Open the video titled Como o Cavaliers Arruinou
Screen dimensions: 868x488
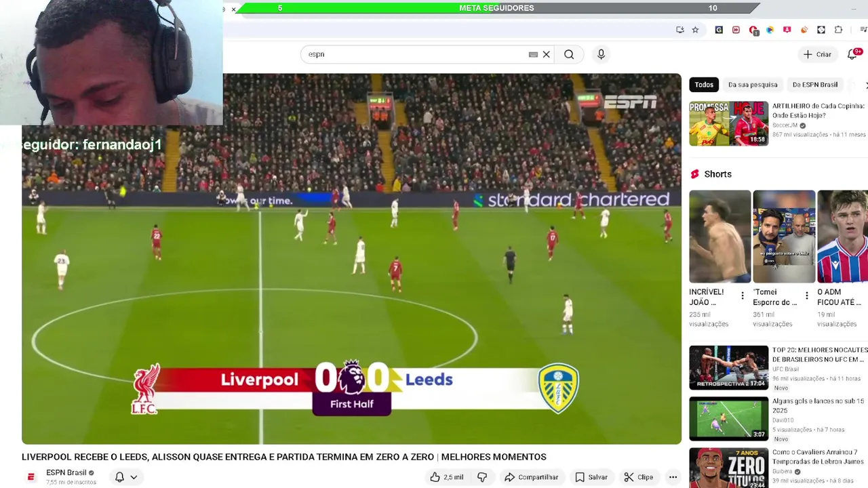pos(820,457)
